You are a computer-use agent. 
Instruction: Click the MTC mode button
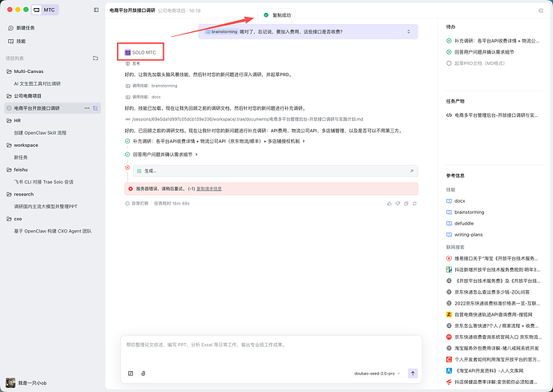[45, 10]
